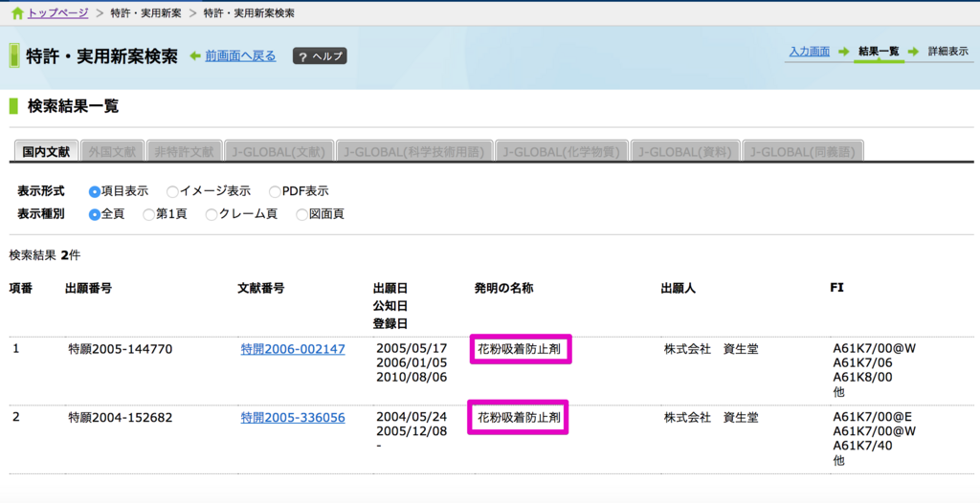Select the 外国文献 tab
The image size is (980, 503).
113,151
